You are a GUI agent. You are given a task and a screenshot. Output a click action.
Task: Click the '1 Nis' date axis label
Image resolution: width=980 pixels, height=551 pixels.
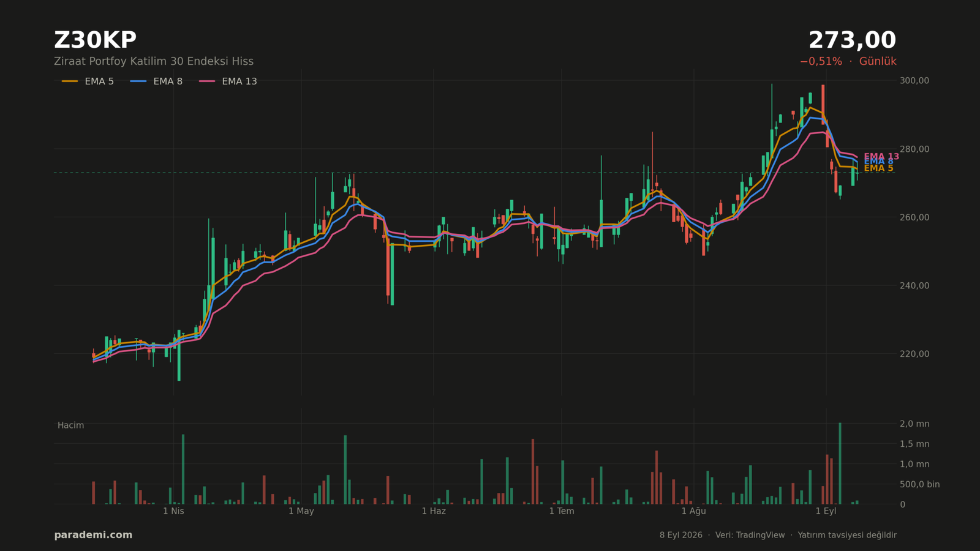[x=173, y=511]
